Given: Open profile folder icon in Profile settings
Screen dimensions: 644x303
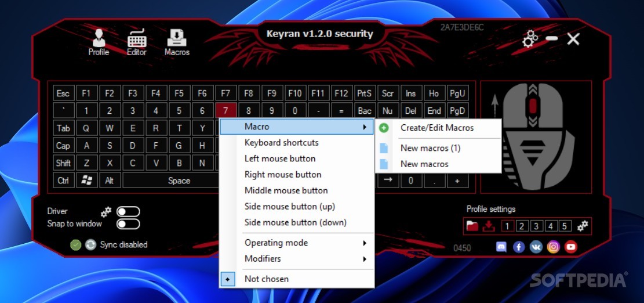Looking at the screenshot, I should tap(472, 226).
